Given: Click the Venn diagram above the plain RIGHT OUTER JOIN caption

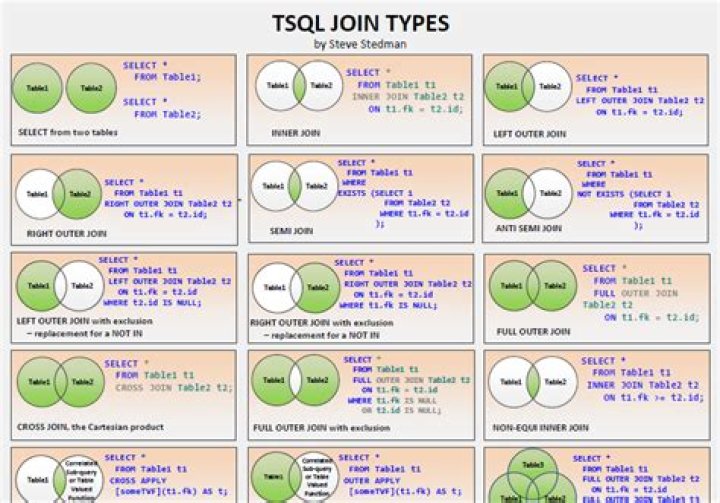Looking at the screenshot, I should click(58, 194).
